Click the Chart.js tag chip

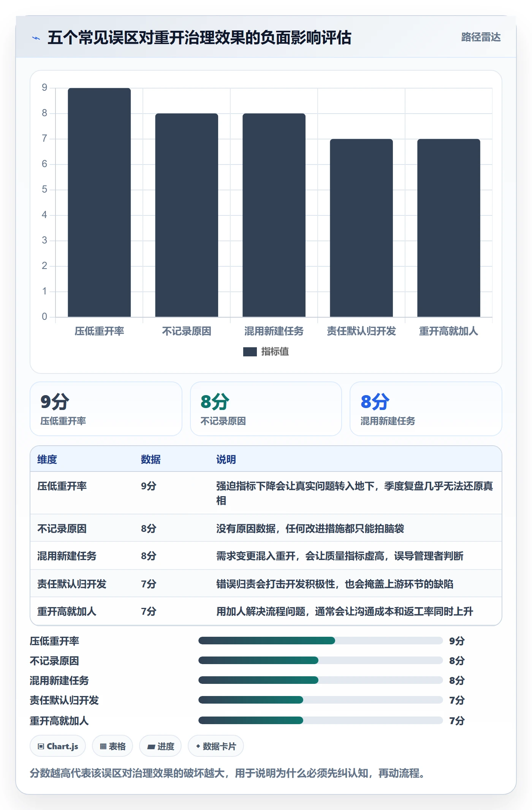[58, 746]
